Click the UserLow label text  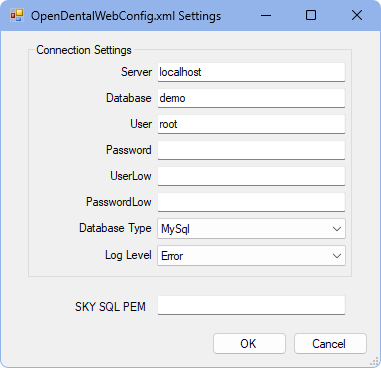tap(131, 176)
